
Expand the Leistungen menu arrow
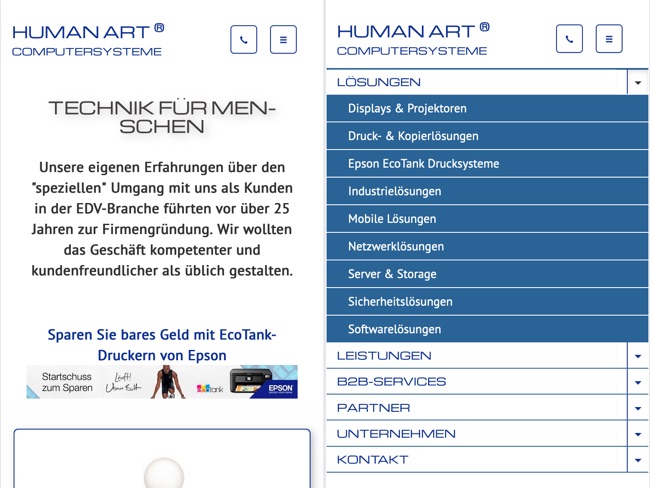pyautogui.click(x=637, y=356)
